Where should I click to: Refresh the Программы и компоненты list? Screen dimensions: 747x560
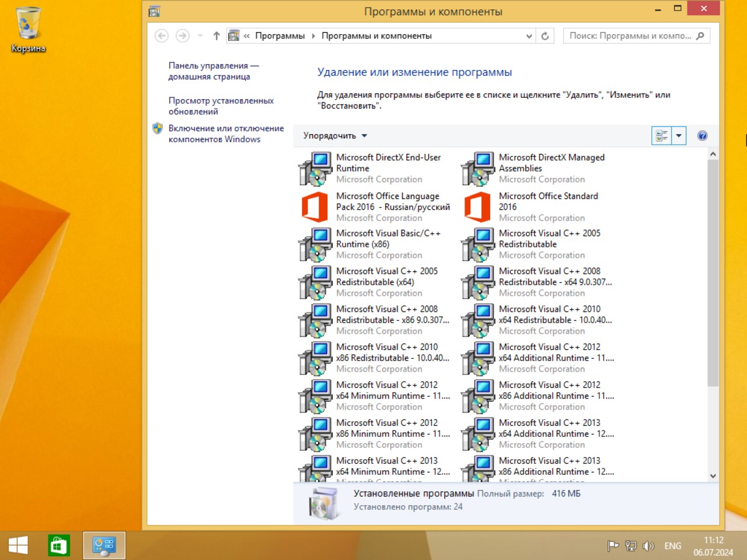(x=545, y=36)
